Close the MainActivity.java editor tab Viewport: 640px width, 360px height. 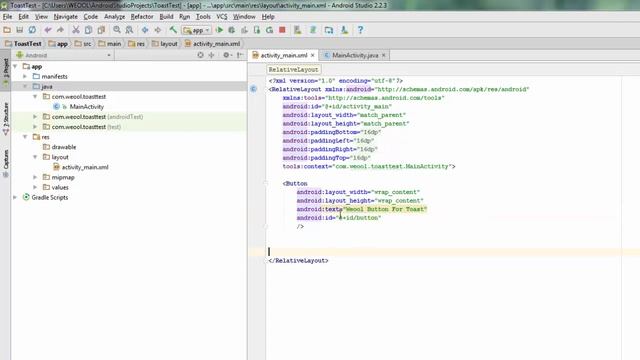click(x=384, y=55)
